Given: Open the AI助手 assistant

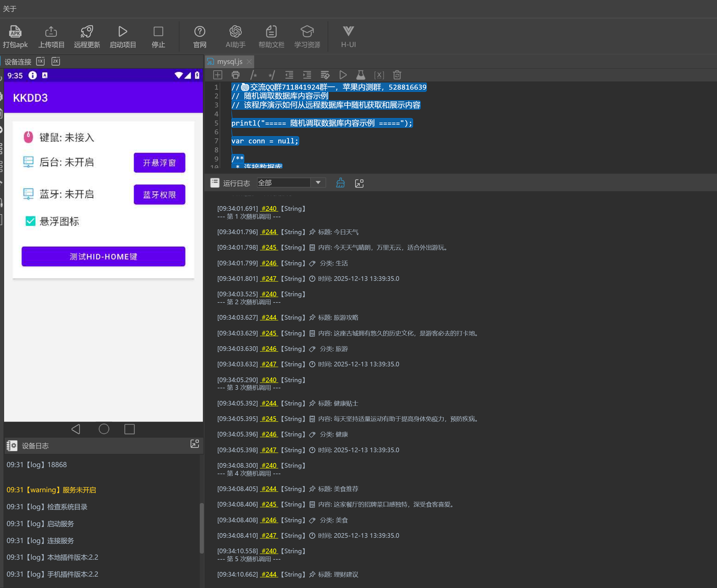Looking at the screenshot, I should click(235, 32).
